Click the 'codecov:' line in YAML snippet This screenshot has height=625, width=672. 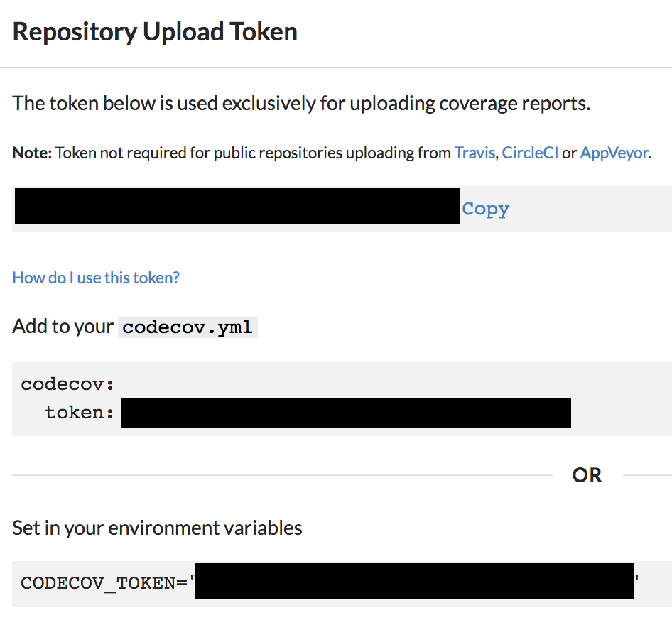pyautogui.click(x=67, y=384)
